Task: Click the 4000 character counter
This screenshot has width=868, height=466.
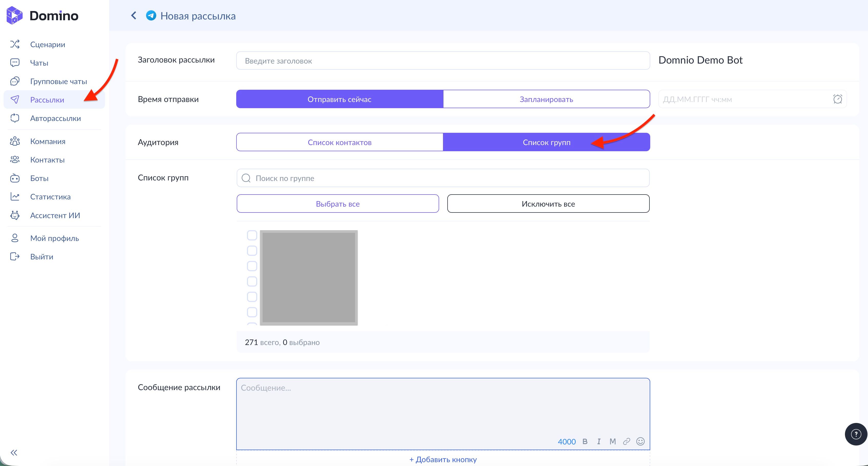Action: coord(567,441)
